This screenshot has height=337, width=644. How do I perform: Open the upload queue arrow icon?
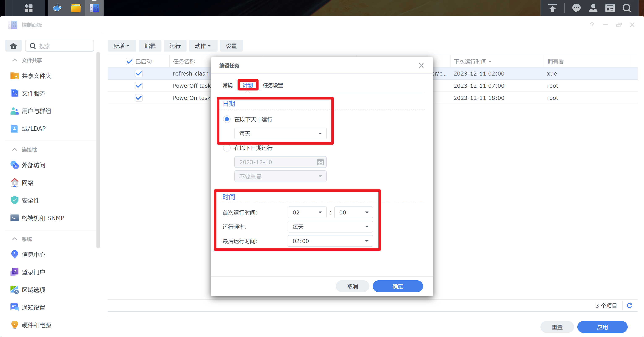tap(553, 8)
